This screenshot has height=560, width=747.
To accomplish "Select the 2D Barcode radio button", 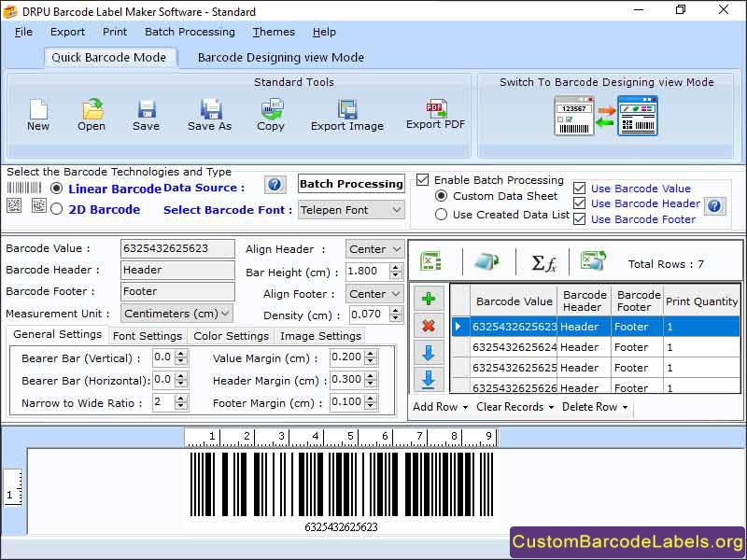I will click(57, 209).
